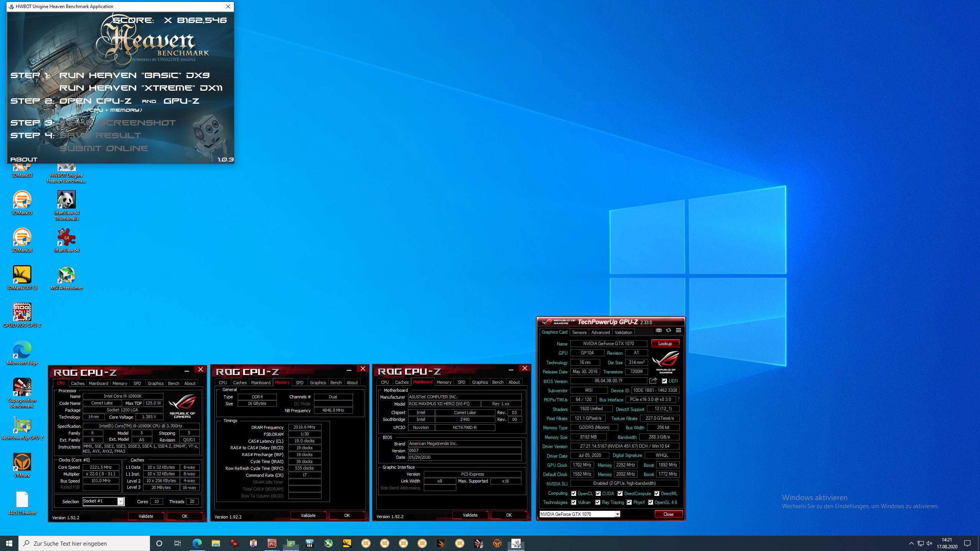Open Microsoft Edge from the taskbar

(197, 543)
